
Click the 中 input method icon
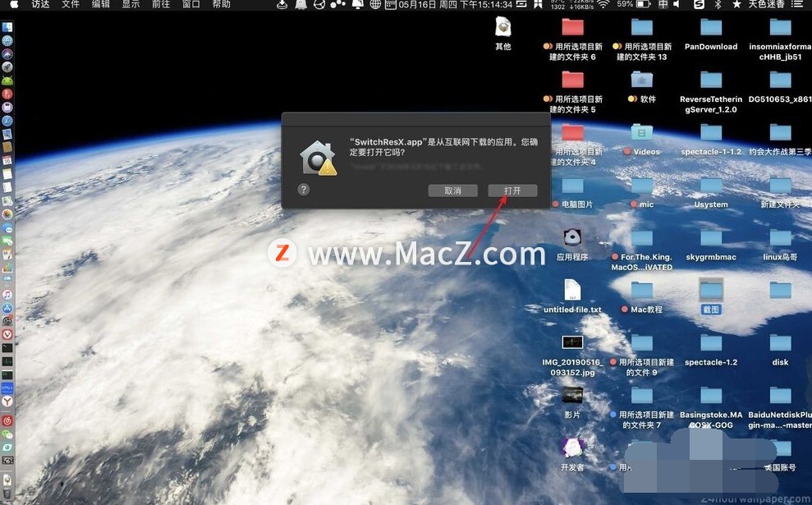tap(663, 4)
